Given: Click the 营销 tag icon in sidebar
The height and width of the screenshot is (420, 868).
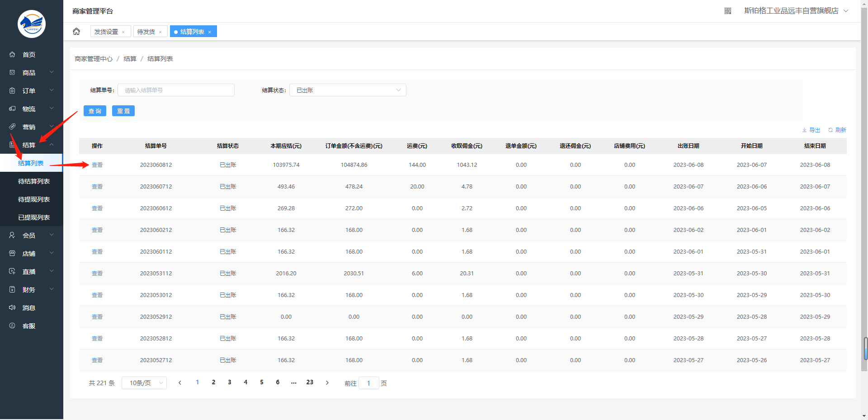Looking at the screenshot, I should coord(12,127).
